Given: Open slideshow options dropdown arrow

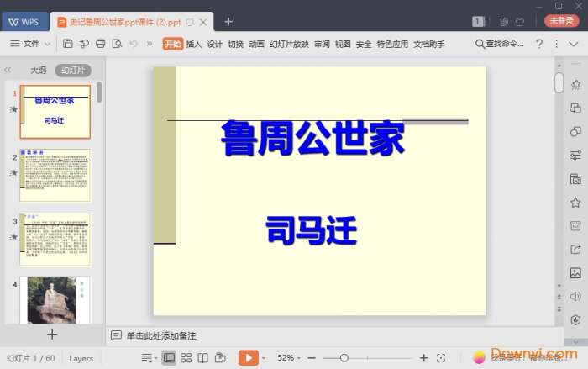Looking at the screenshot, I should (x=264, y=358).
